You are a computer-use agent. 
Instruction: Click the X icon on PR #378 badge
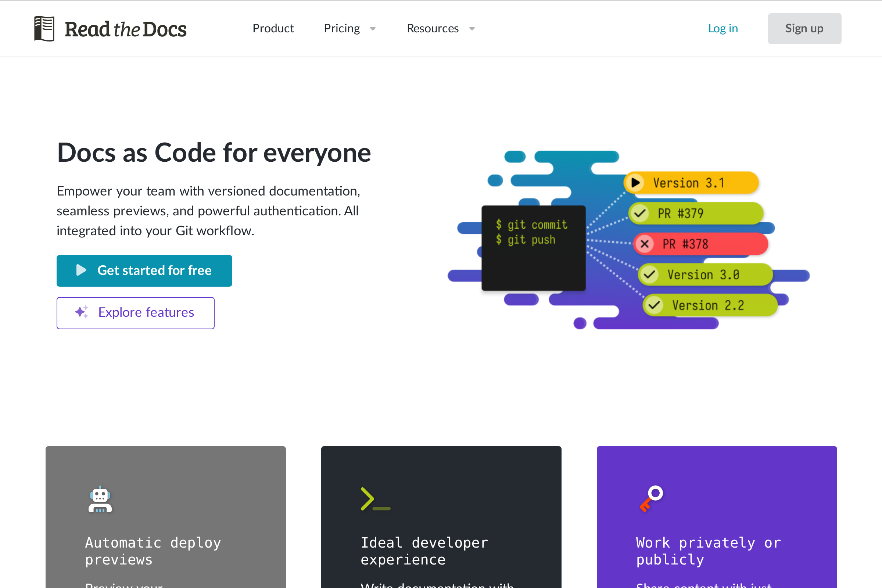pyautogui.click(x=644, y=244)
